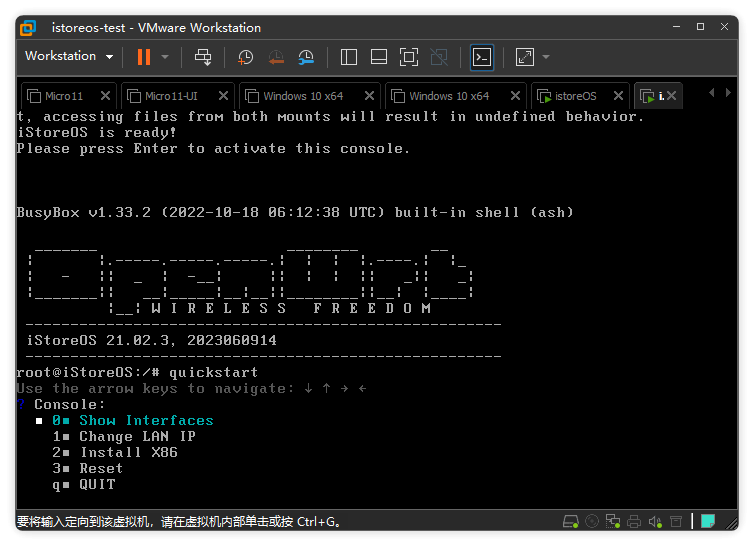Close the first Windows 10 x64 tab
The height and width of the screenshot is (546, 754).
click(369, 96)
